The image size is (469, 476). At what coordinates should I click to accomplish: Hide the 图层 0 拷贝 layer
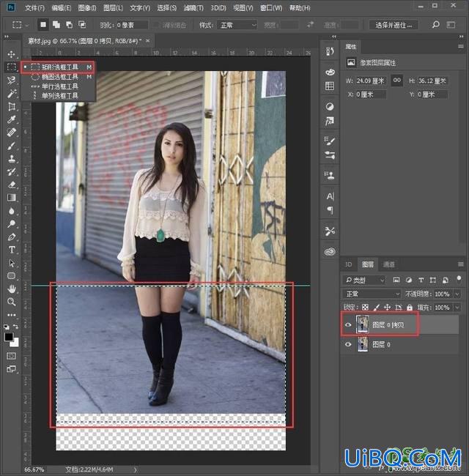click(348, 325)
